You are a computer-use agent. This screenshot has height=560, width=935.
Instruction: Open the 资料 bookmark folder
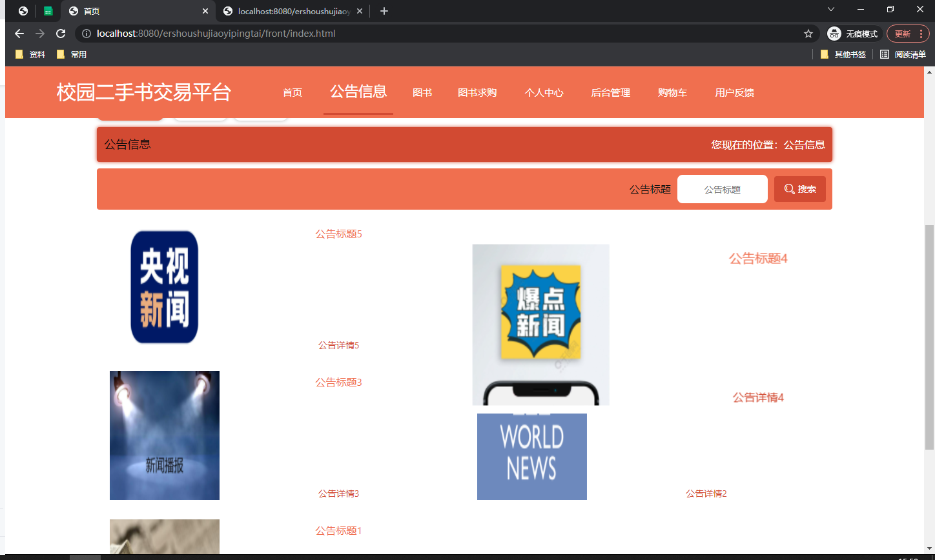[x=30, y=55]
